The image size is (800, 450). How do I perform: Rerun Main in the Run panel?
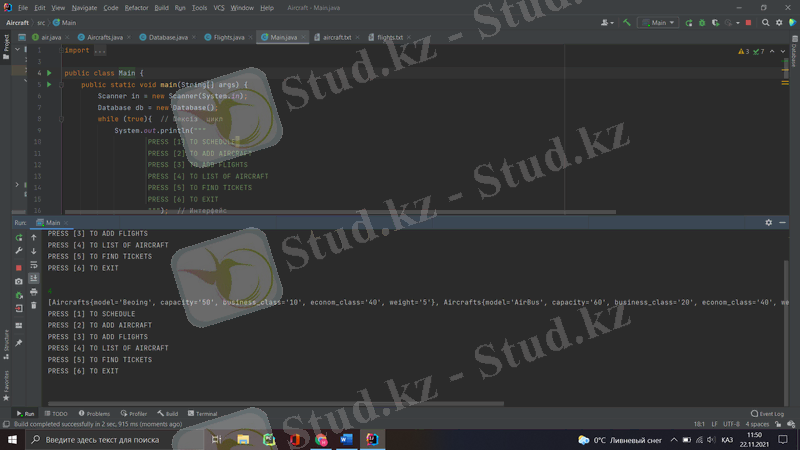(x=19, y=238)
